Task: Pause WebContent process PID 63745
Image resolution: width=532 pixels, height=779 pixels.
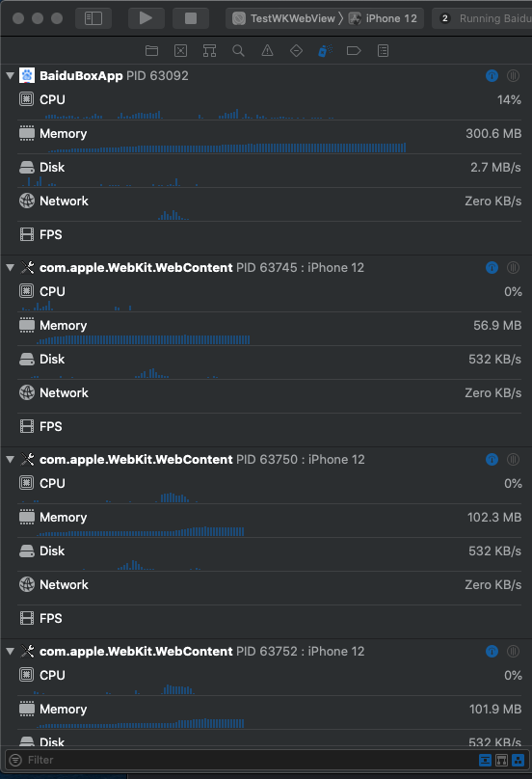Action: coord(513,268)
